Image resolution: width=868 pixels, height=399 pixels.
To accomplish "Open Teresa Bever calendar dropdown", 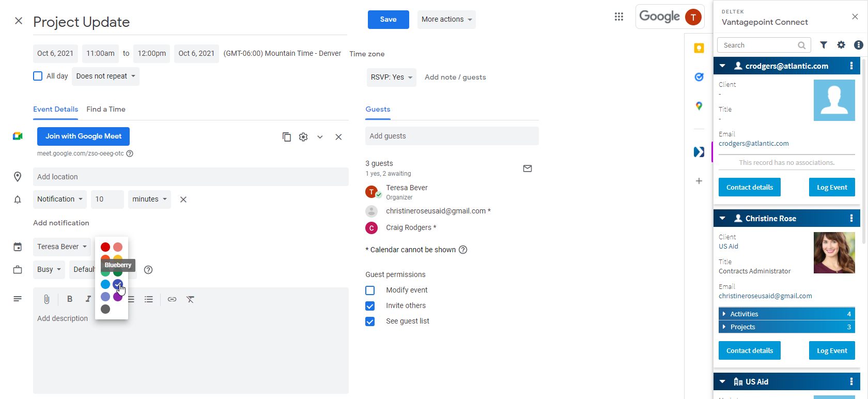I will point(62,247).
